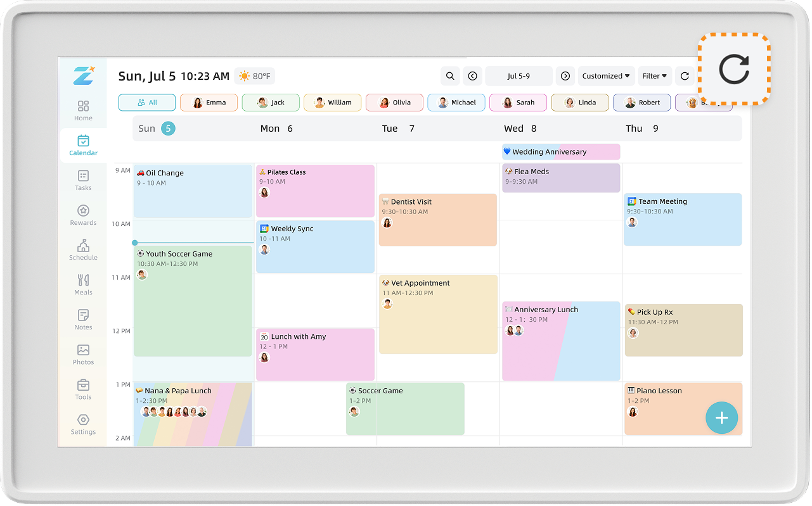
Task: Toggle Linda's calendar filter chip
Action: tap(580, 103)
